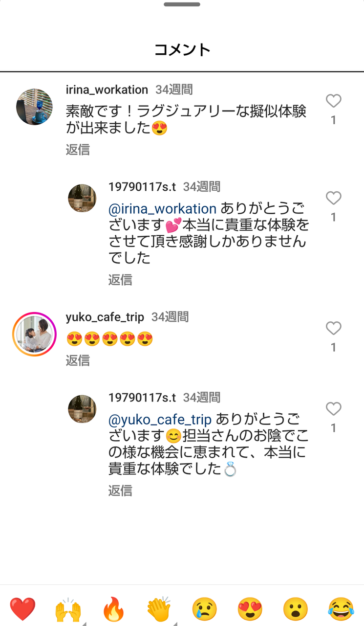Viewport: 364px width, 626px height.
Task: Insert the heart-eyes emoji reaction
Action: click(x=250, y=609)
